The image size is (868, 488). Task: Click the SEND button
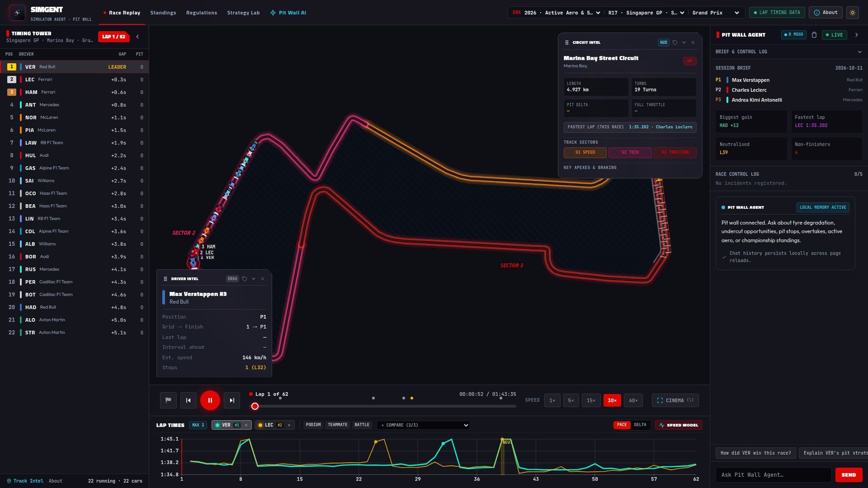(x=849, y=475)
